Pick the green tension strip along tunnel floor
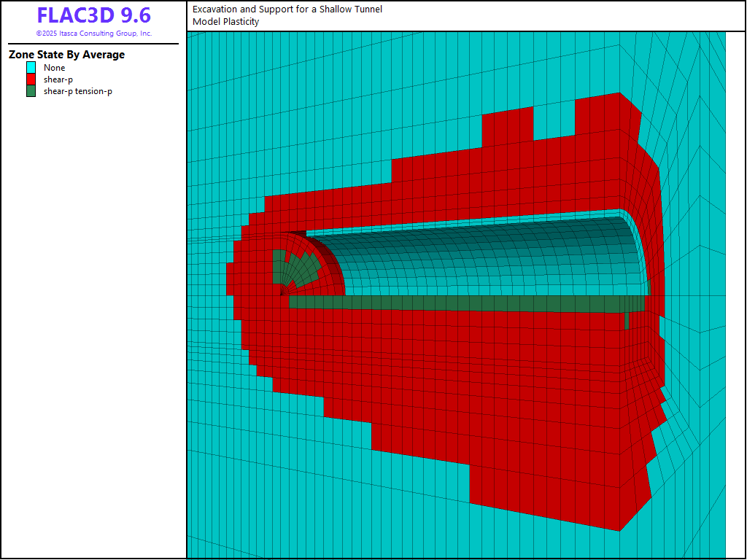The image size is (747, 560). click(x=452, y=303)
